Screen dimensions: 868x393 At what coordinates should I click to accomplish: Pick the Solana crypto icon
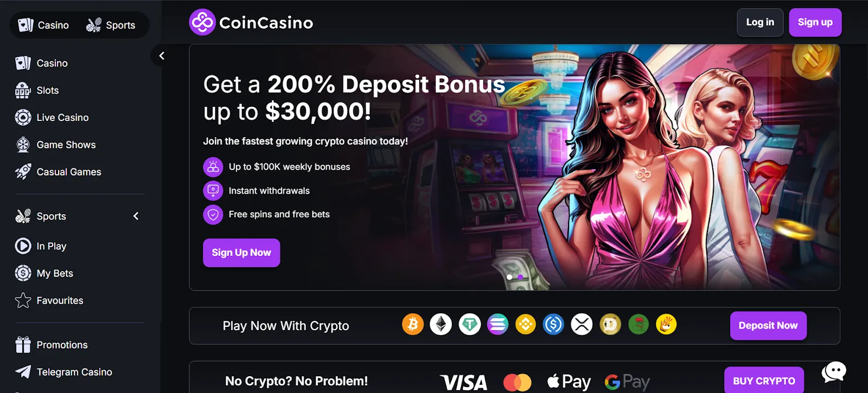click(x=497, y=325)
